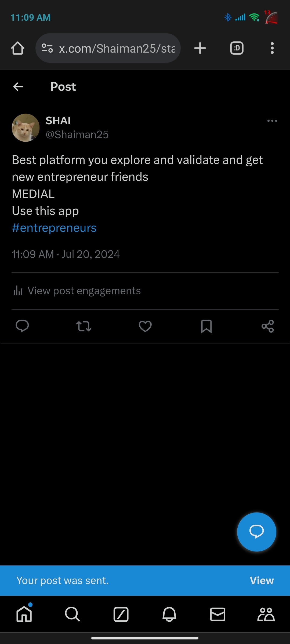Open the #entrepreneurs hashtag link
The height and width of the screenshot is (644, 290).
[x=54, y=228]
